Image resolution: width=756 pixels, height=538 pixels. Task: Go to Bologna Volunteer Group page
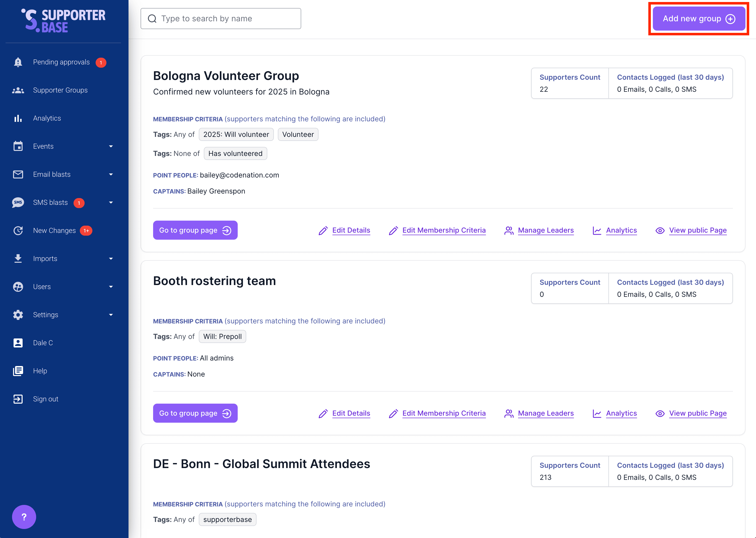coord(195,230)
